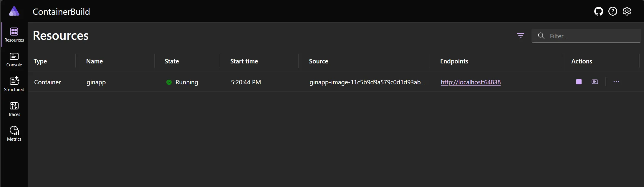Click the Start time column header
This screenshot has height=187, width=644.
244,61
